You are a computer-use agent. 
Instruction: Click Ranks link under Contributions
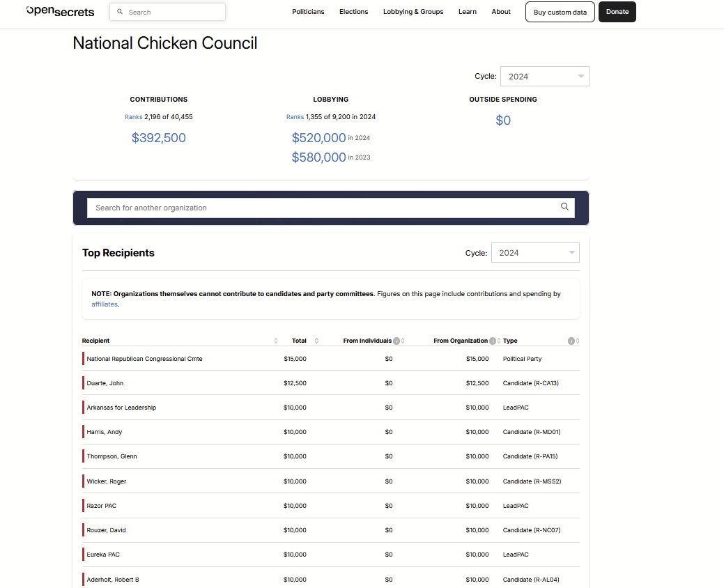pos(133,117)
